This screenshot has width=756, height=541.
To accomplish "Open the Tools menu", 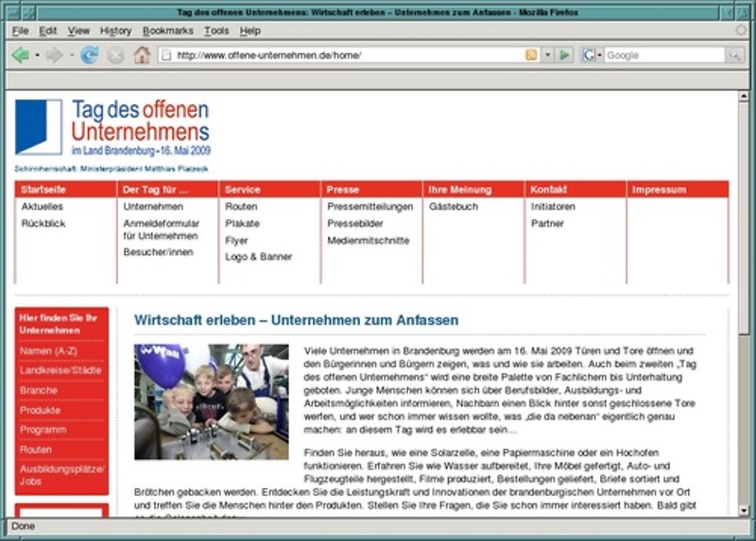I will pos(216,31).
